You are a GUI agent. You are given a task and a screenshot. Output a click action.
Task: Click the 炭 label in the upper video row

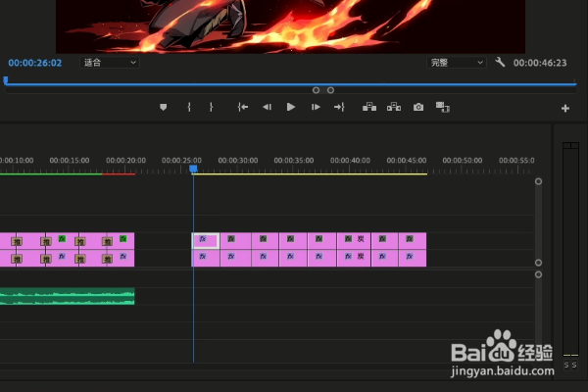click(361, 238)
